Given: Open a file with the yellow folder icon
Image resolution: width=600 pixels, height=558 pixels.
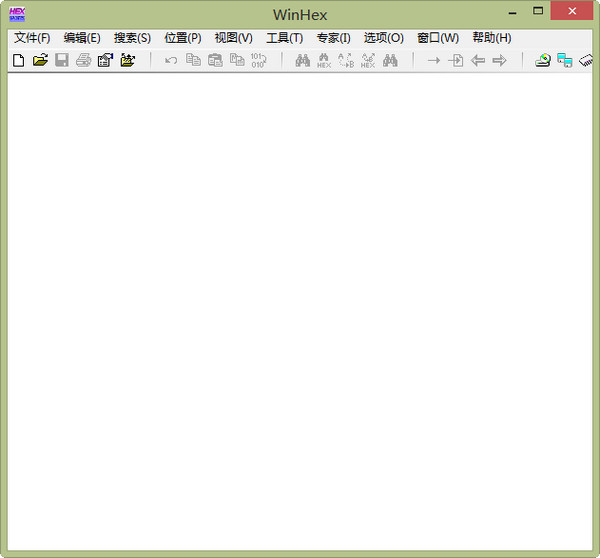Looking at the screenshot, I should coord(40,60).
